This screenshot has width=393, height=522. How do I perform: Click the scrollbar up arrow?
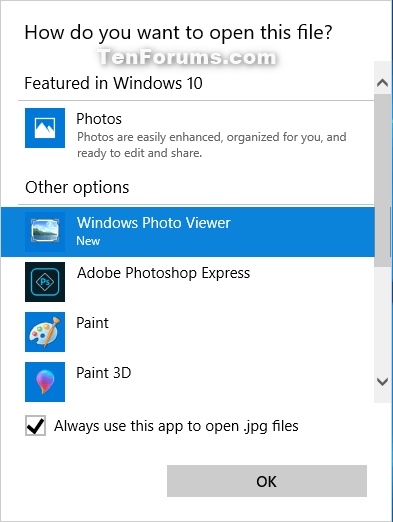point(382,82)
